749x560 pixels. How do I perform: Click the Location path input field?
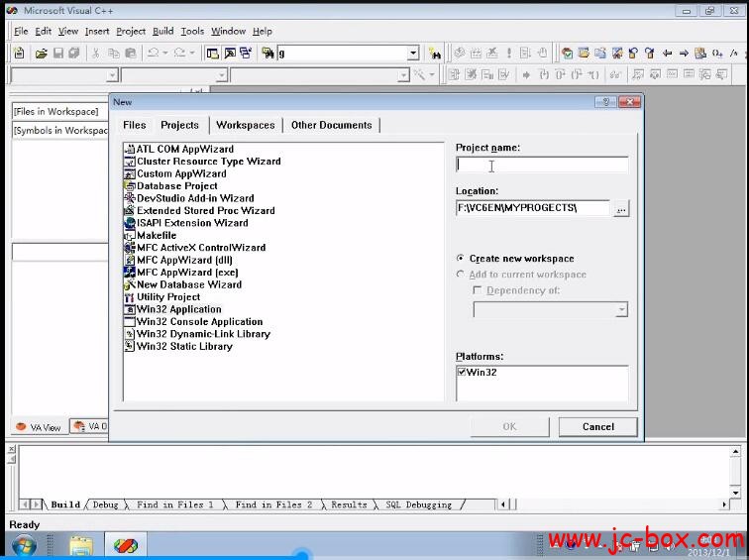533,208
